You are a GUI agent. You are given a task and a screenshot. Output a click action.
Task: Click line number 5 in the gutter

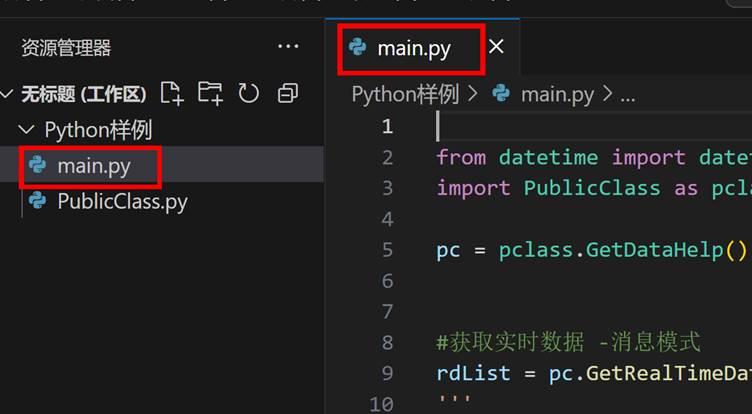(387, 250)
